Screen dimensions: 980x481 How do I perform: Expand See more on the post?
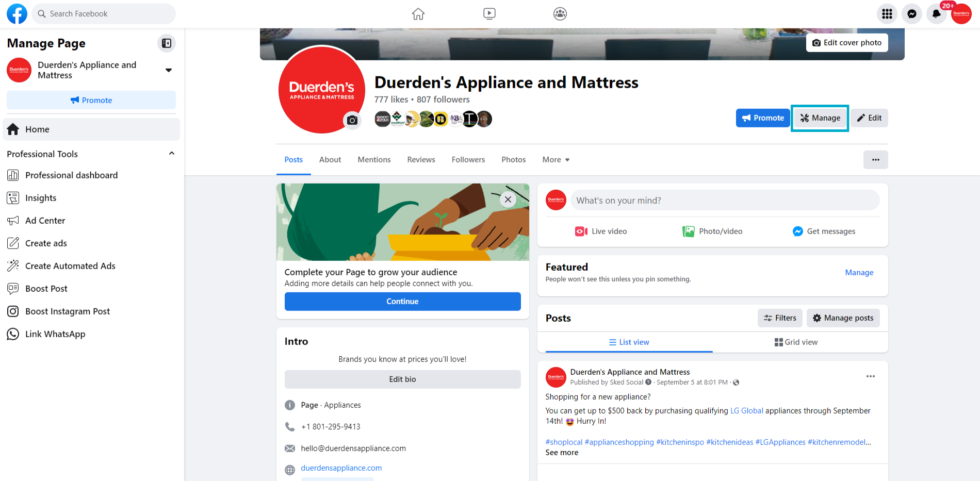[x=562, y=453]
